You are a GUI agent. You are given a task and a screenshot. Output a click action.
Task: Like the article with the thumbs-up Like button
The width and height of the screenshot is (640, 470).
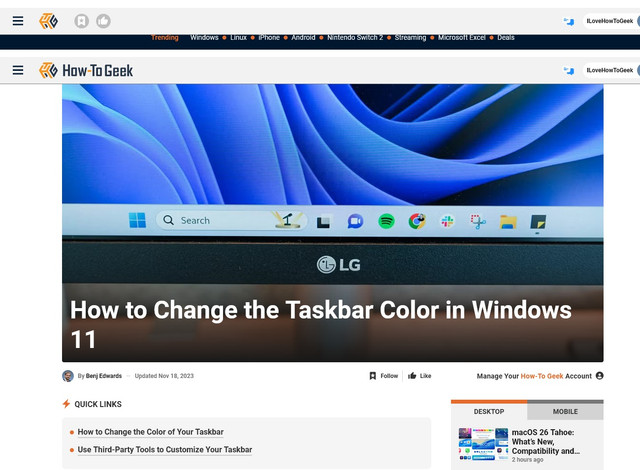pos(420,376)
